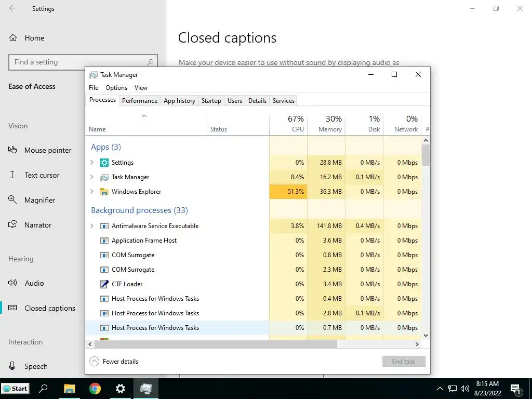Sort processes by Network column header
The width and height of the screenshot is (532, 399).
[x=403, y=124]
